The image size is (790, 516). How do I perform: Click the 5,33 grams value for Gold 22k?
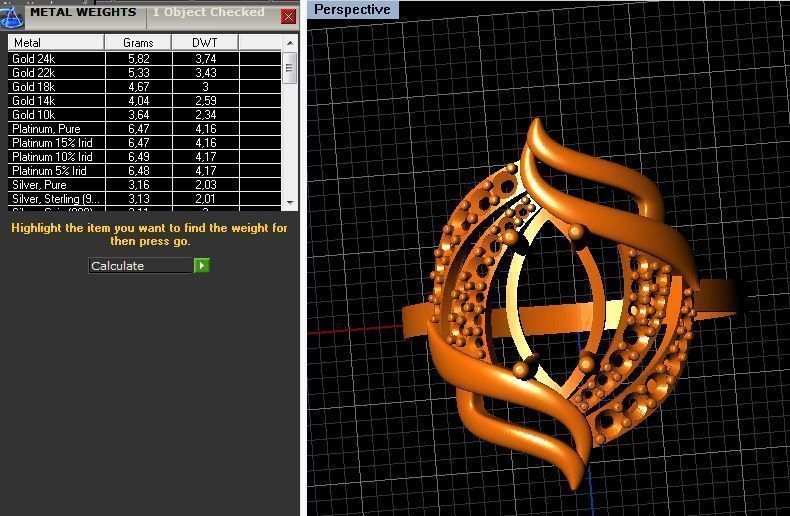click(x=139, y=73)
